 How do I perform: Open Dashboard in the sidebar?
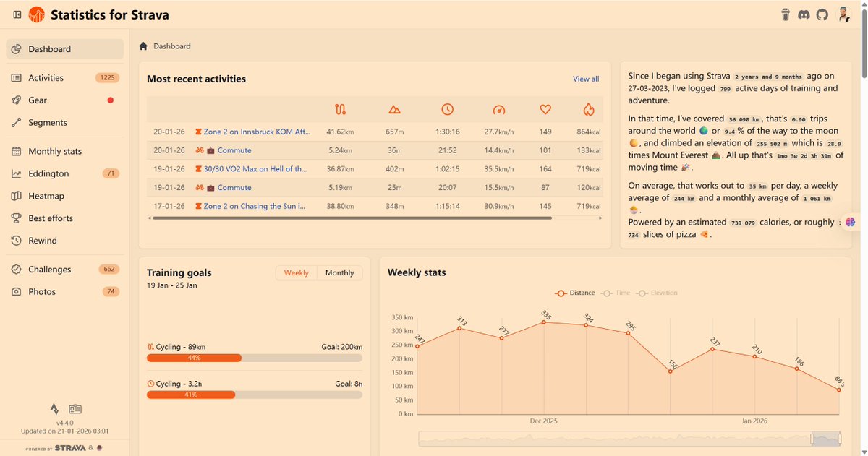[x=65, y=49]
